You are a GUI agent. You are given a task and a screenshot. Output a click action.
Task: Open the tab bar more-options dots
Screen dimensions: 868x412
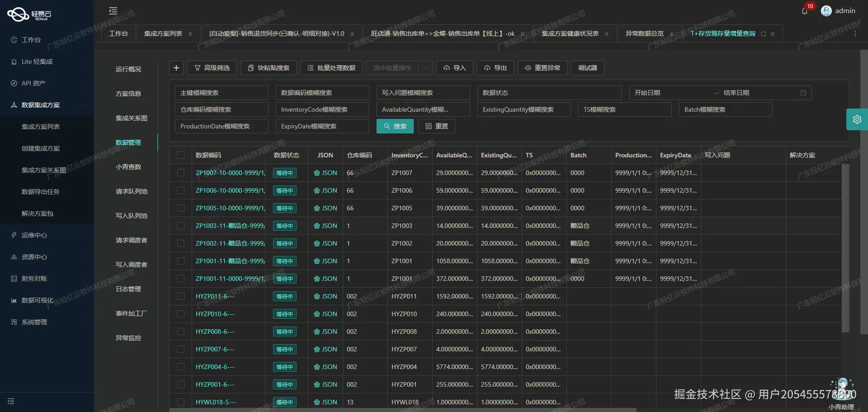point(855,33)
